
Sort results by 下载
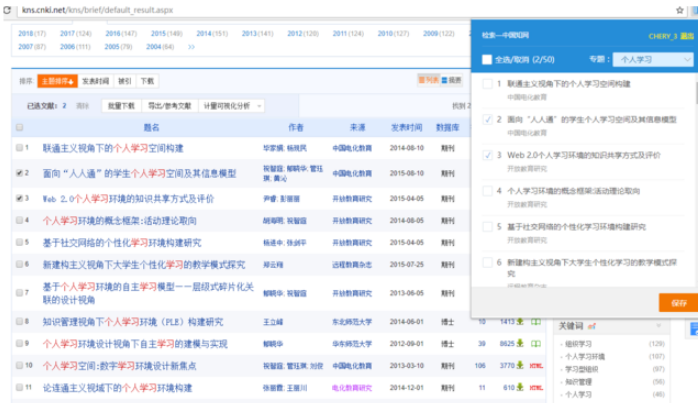(x=147, y=81)
